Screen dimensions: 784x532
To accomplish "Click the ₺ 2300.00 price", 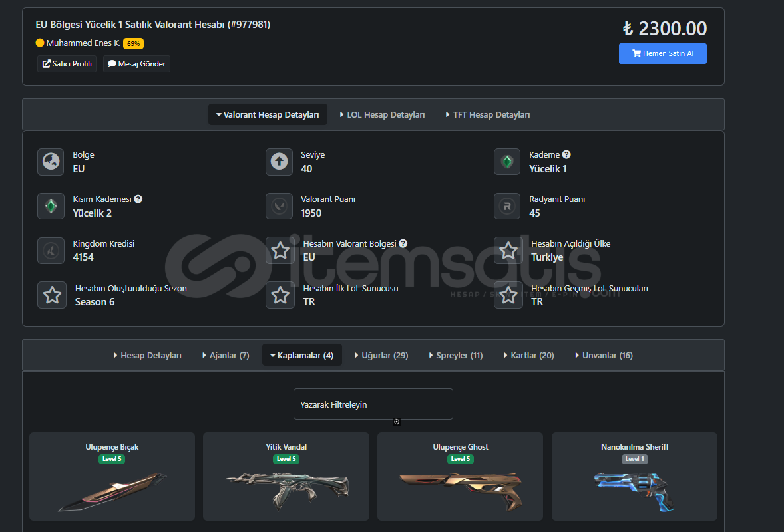I will point(664,29).
